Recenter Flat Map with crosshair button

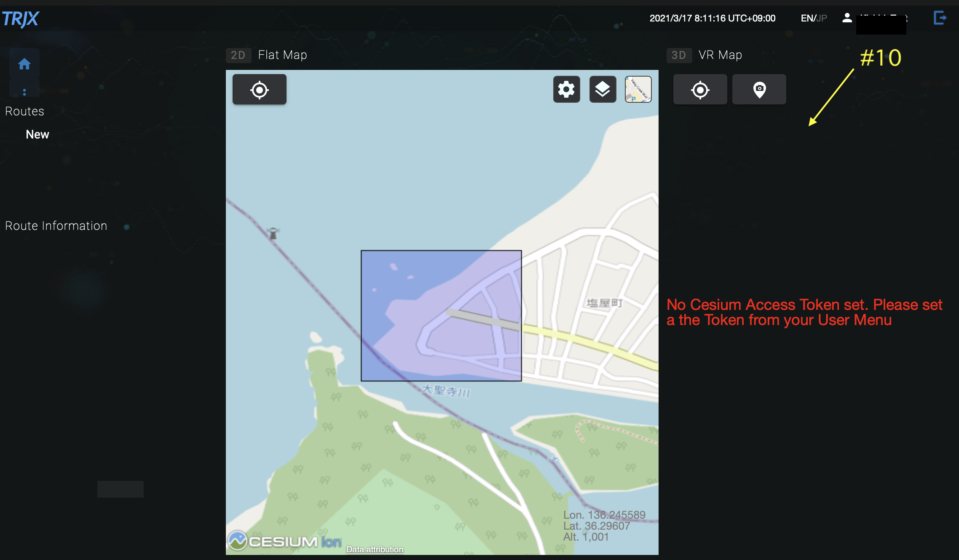click(x=260, y=90)
